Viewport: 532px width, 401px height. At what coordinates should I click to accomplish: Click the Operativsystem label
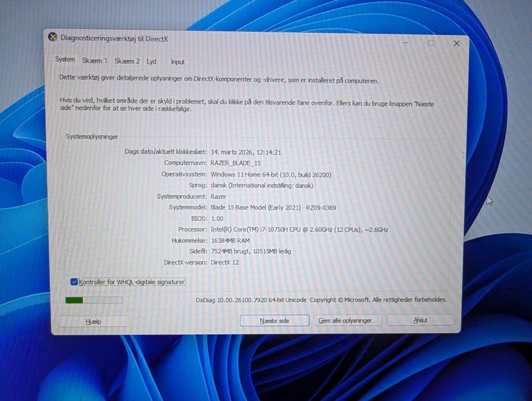pos(184,174)
